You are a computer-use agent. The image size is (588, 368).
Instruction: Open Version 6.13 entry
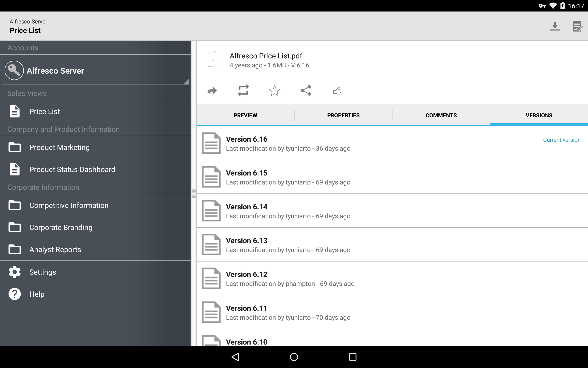coord(392,244)
